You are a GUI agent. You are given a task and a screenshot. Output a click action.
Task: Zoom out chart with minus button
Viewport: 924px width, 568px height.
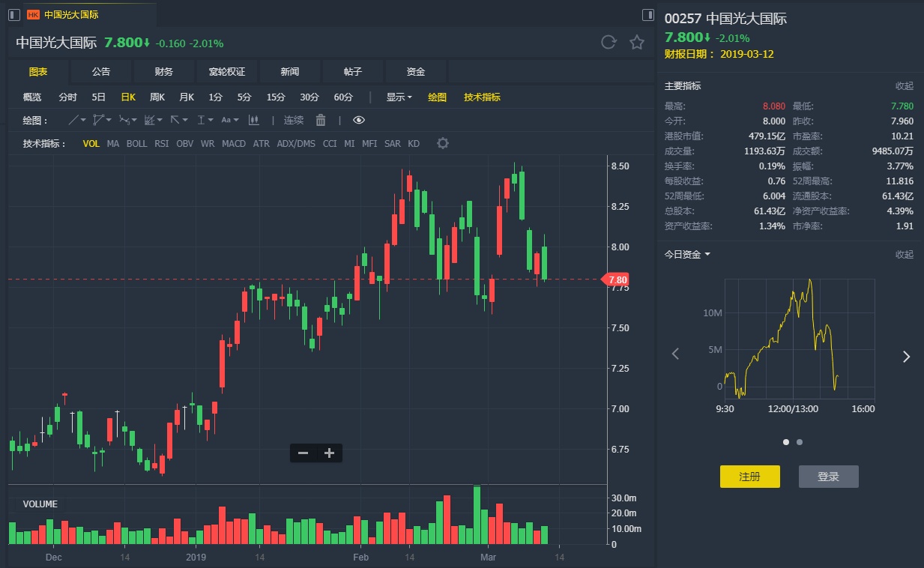(303, 453)
